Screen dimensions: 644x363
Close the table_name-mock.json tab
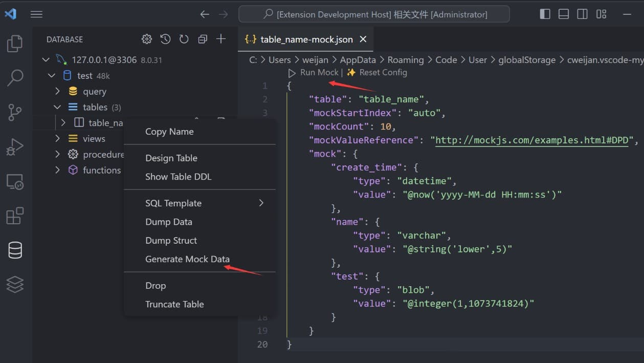363,39
